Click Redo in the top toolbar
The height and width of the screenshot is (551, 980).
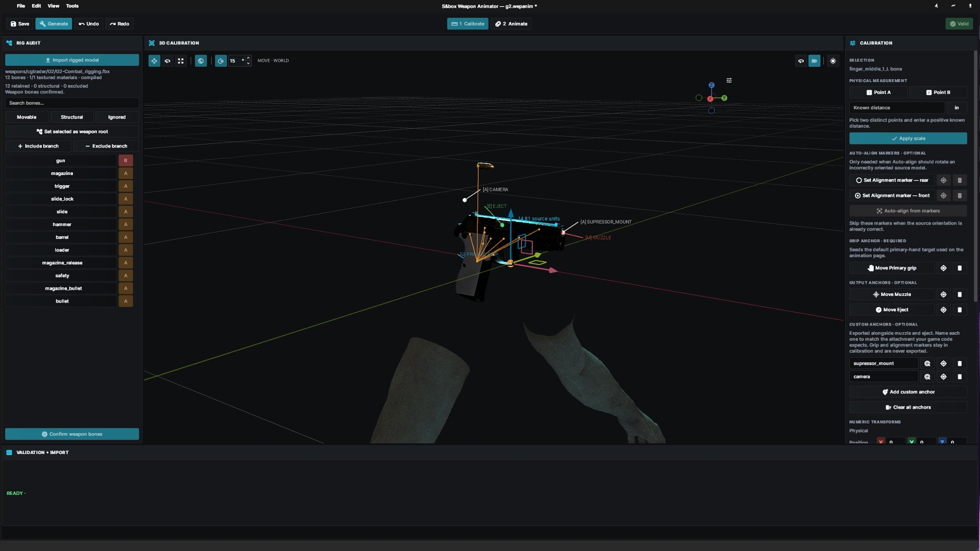click(x=119, y=24)
